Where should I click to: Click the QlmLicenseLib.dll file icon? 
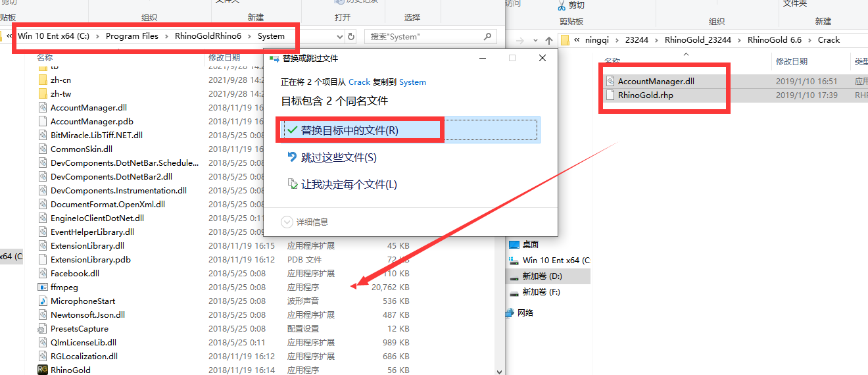tap(43, 343)
